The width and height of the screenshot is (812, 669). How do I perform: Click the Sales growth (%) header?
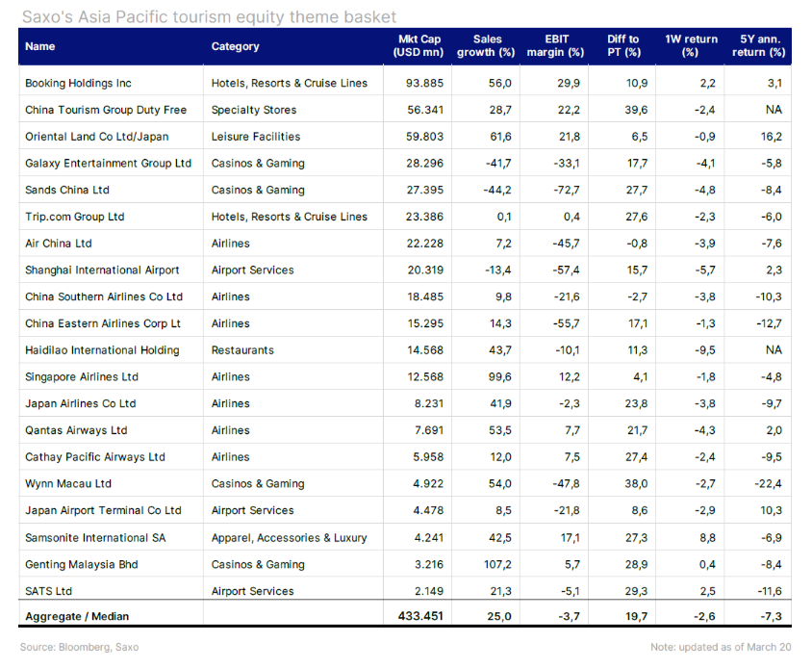point(486,45)
